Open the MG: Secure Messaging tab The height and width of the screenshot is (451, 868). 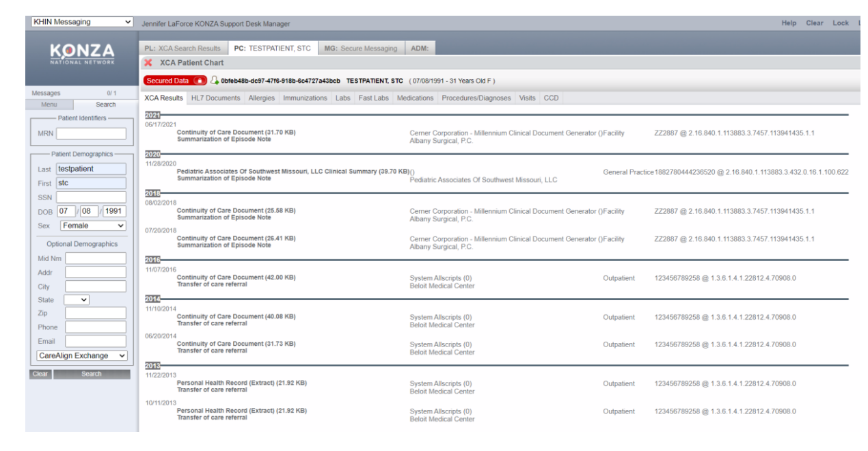click(x=360, y=49)
